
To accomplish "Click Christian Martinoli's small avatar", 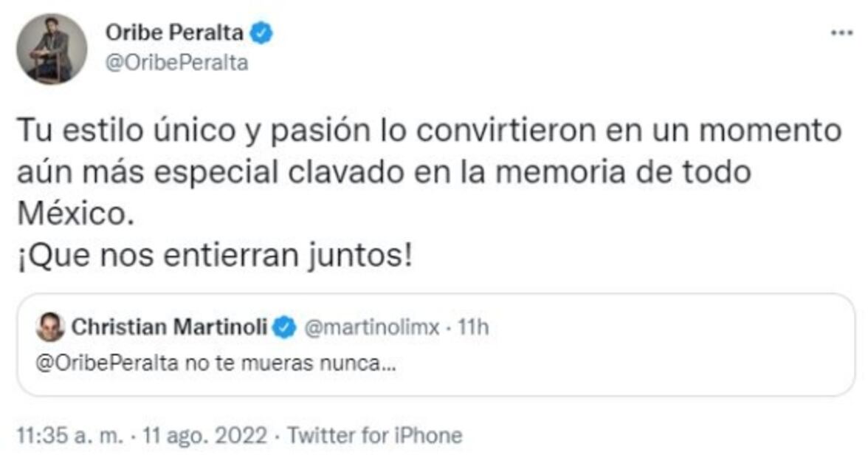I will coord(50,327).
